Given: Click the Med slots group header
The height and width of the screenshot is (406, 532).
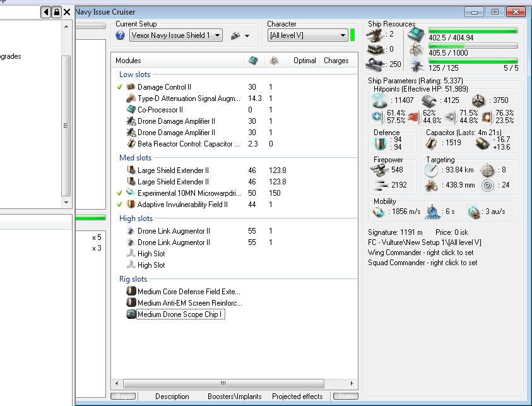Looking at the screenshot, I should pyautogui.click(x=136, y=158).
